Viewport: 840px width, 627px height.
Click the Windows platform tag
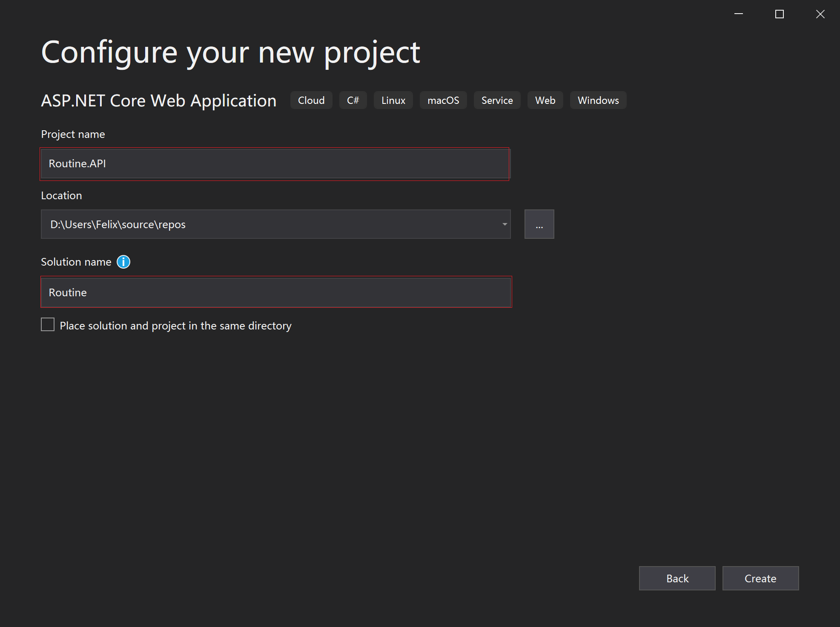(598, 100)
